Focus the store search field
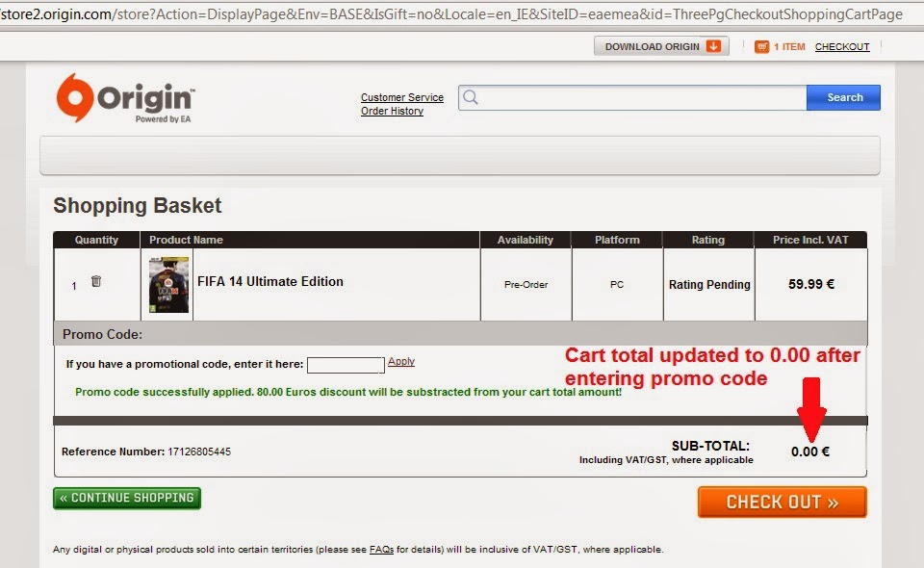 [632, 97]
